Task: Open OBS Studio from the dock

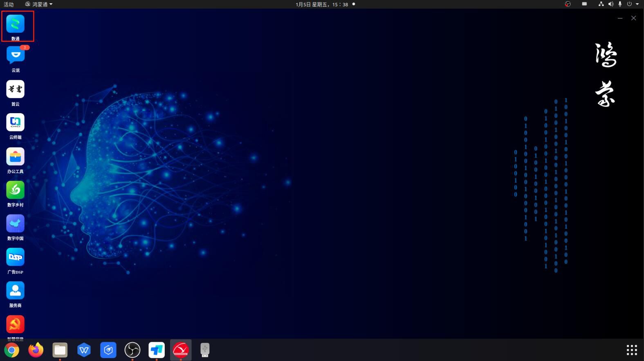Action: [132, 350]
